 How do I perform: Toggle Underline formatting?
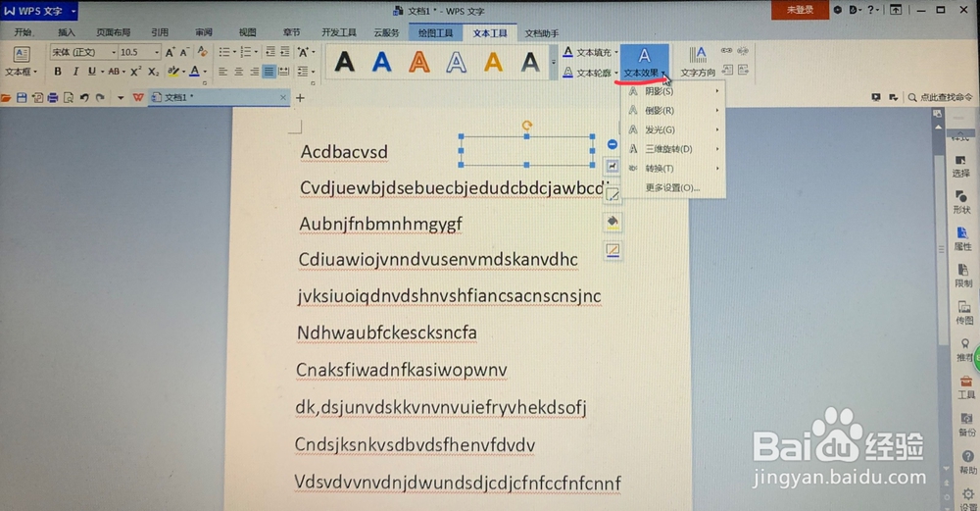click(92, 72)
